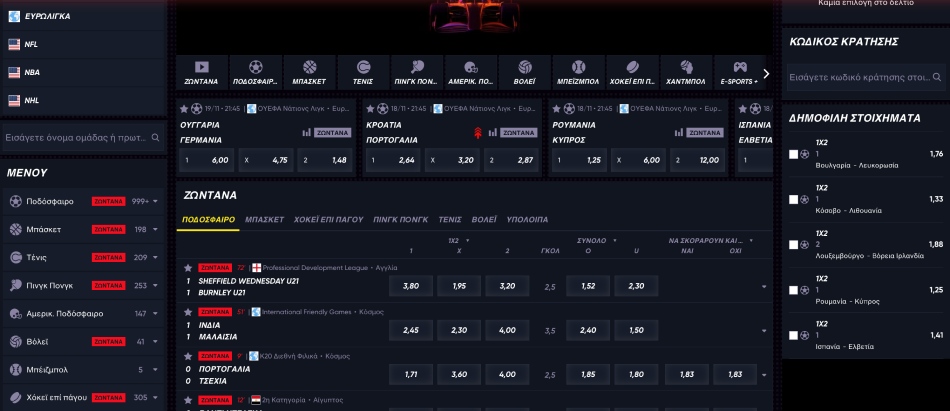This screenshot has width=950, height=411.
Task: Click the red boost arrows on ΚΡΟΑΤΙΑ card
Action: [x=477, y=133]
